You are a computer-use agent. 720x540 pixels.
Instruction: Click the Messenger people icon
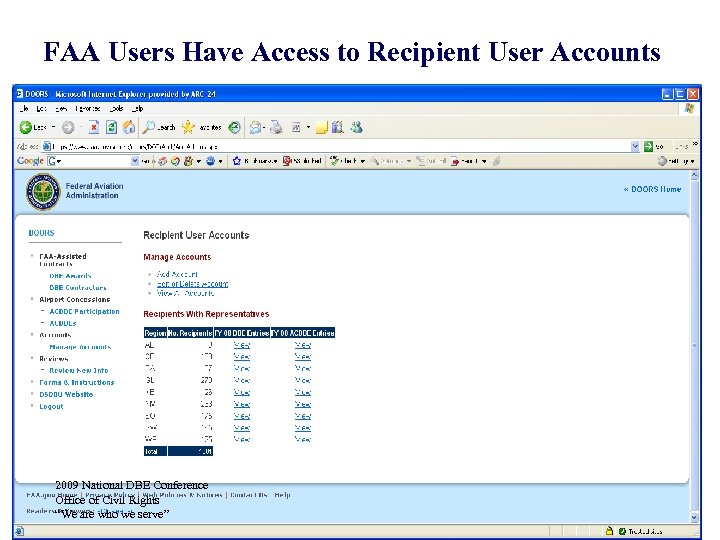click(x=356, y=127)
